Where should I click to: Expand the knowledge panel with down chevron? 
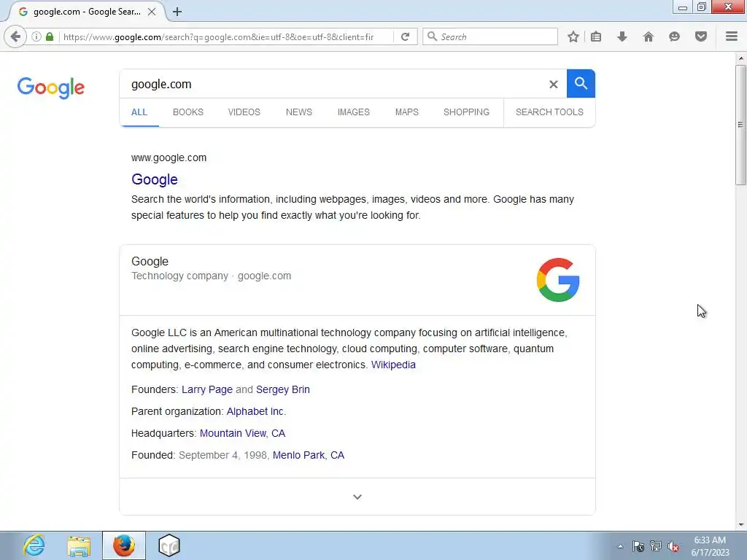(x=357, y=497)
